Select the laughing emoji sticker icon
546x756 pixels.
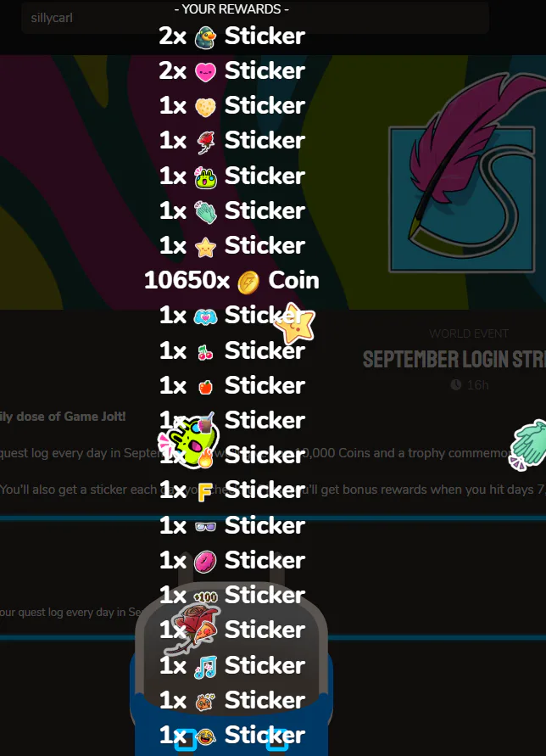tap(206, 736)
